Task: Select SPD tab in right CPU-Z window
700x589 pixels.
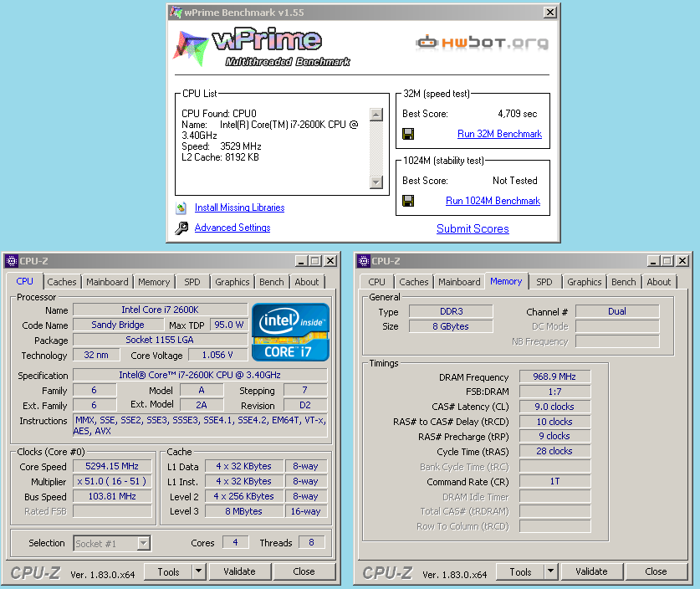Action: tap(544, 282)
